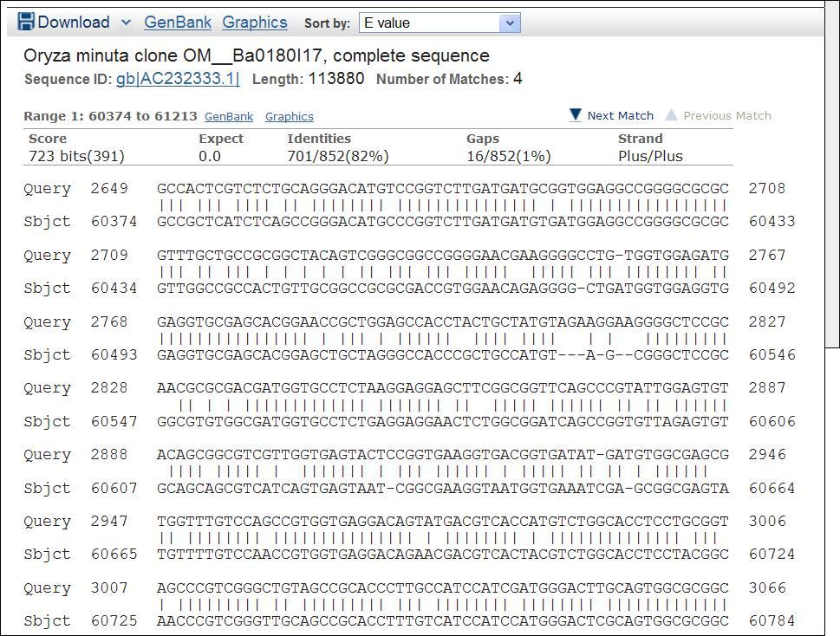Click Query end position 2767
840x636 pixels.
tap(767, 256)
